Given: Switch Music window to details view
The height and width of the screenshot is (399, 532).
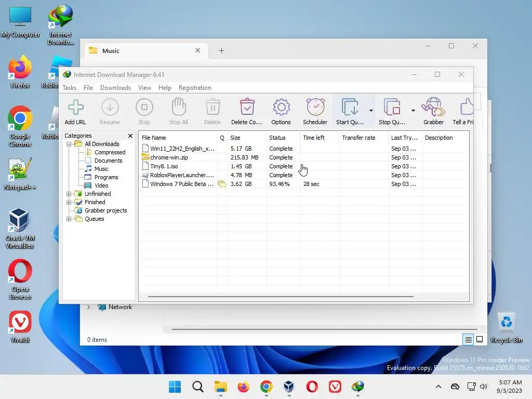Looking at the screenshot, I should pyautogui.click(x=468, y=340).
